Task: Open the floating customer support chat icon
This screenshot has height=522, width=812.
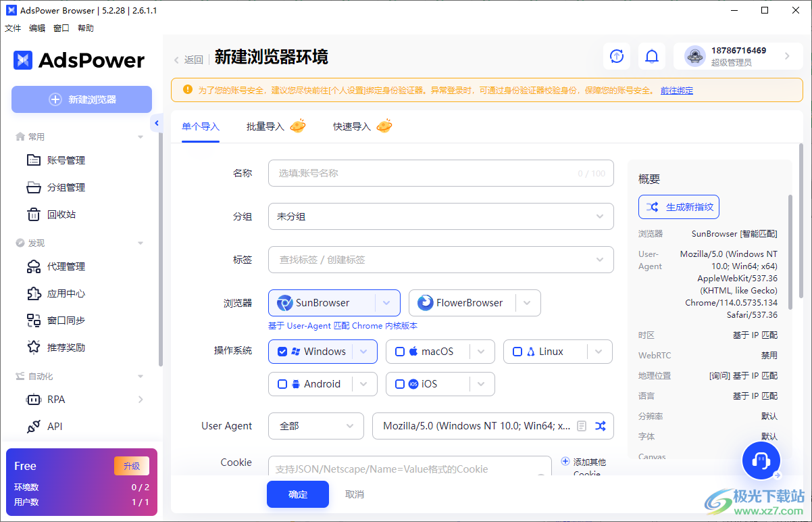Action: coord(761,460)
